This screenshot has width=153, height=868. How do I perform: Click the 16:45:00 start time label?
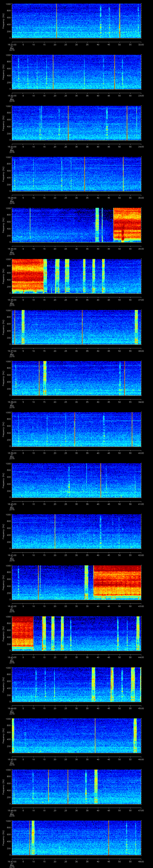tap(12, 759)
